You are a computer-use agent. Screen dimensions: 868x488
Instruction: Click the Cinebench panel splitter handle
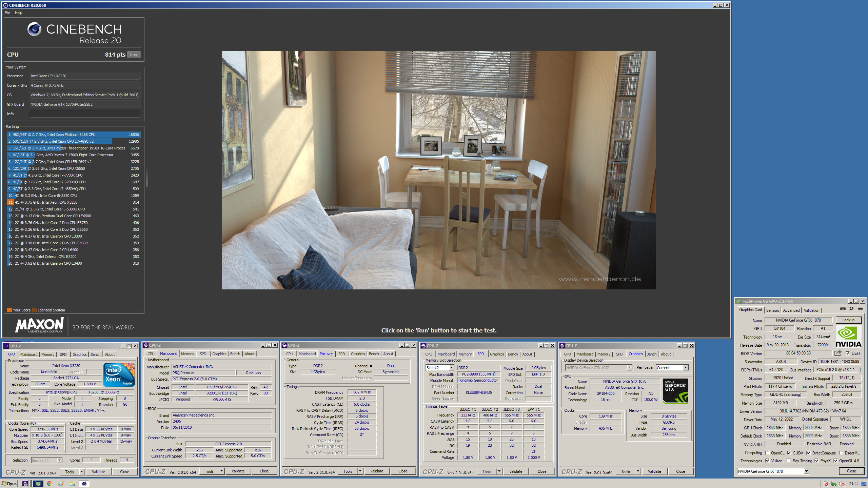(147, 177)
